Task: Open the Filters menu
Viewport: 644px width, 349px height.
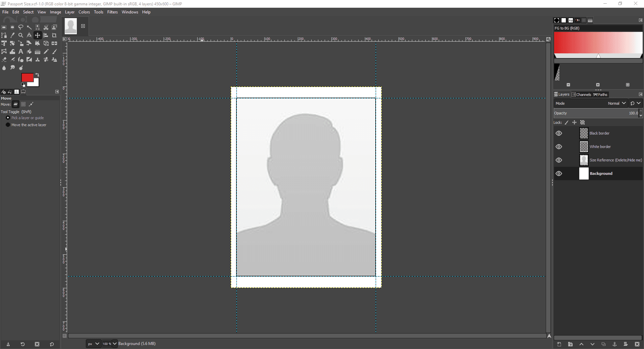Action: [x=112, y=12]
